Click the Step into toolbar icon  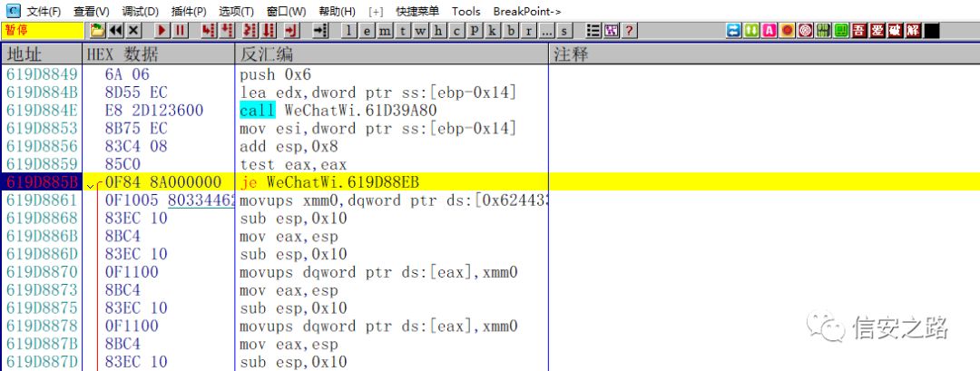[x=209, y=30]
